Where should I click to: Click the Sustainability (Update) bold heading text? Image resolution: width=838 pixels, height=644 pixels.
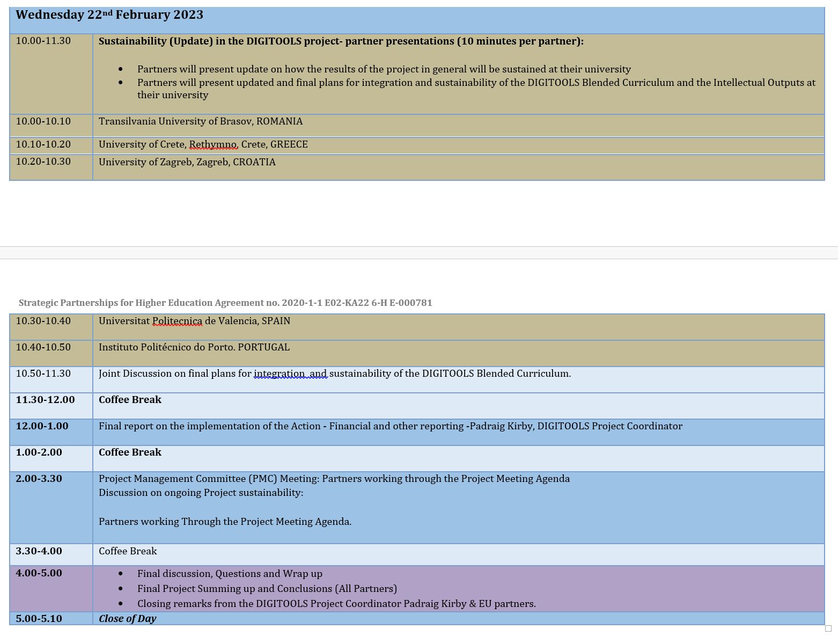coord(341,41)
